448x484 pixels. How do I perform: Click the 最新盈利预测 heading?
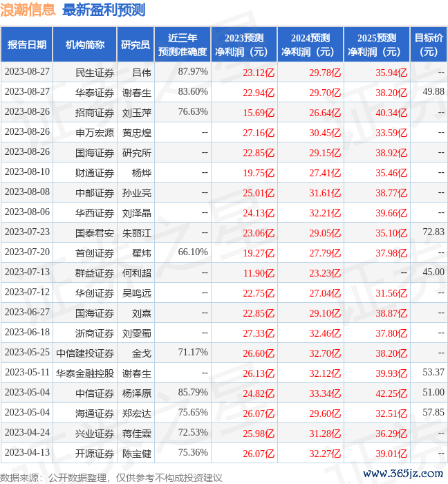tap(104, 10)
